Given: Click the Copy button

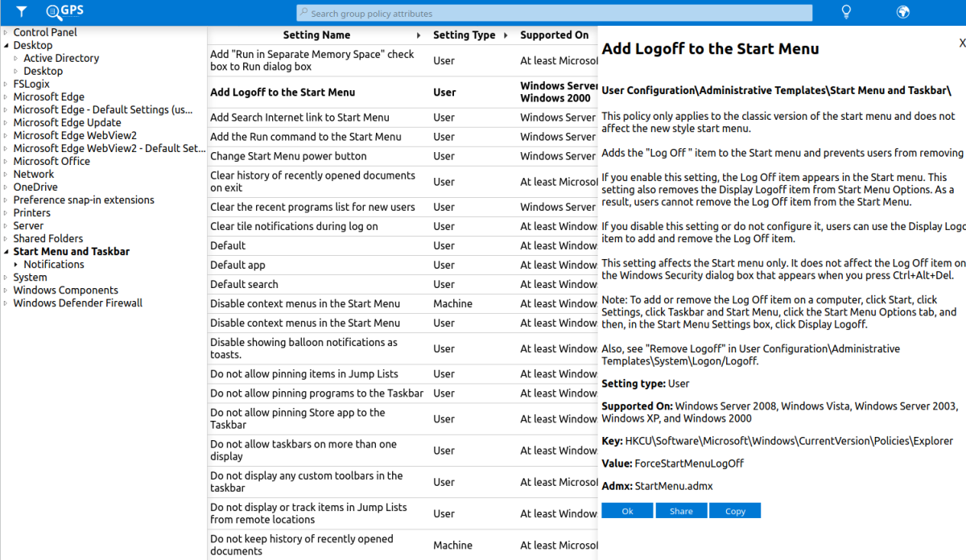Looking at the screenshot, I should click(x=735, y=511).
